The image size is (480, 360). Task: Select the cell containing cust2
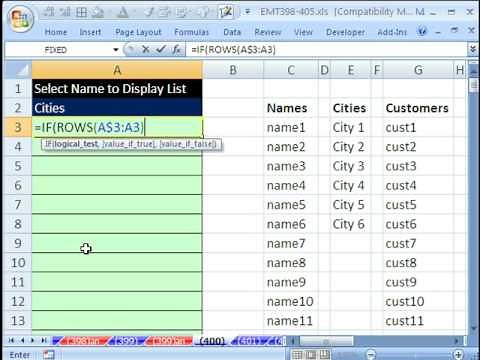(418, 147)
